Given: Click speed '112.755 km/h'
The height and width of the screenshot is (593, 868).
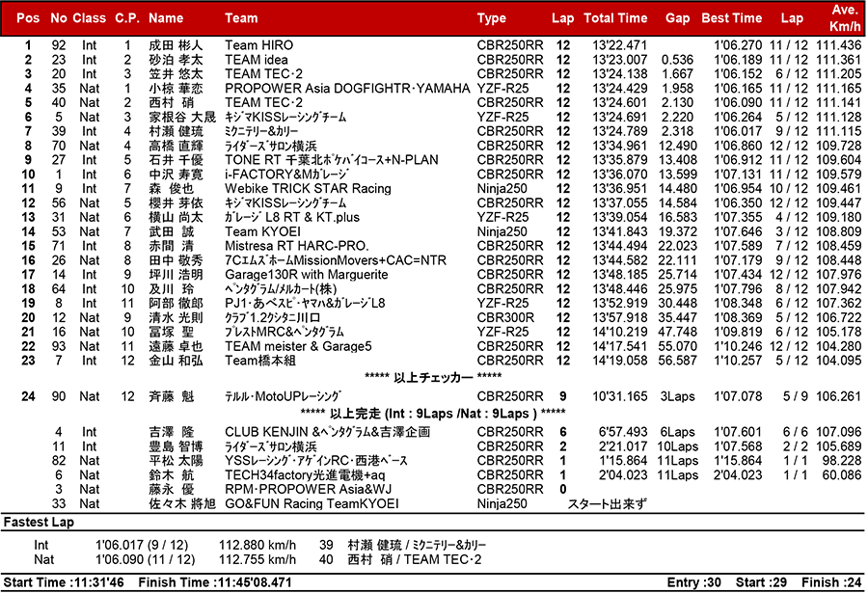Looking at the screenshot, I should 258,560.
